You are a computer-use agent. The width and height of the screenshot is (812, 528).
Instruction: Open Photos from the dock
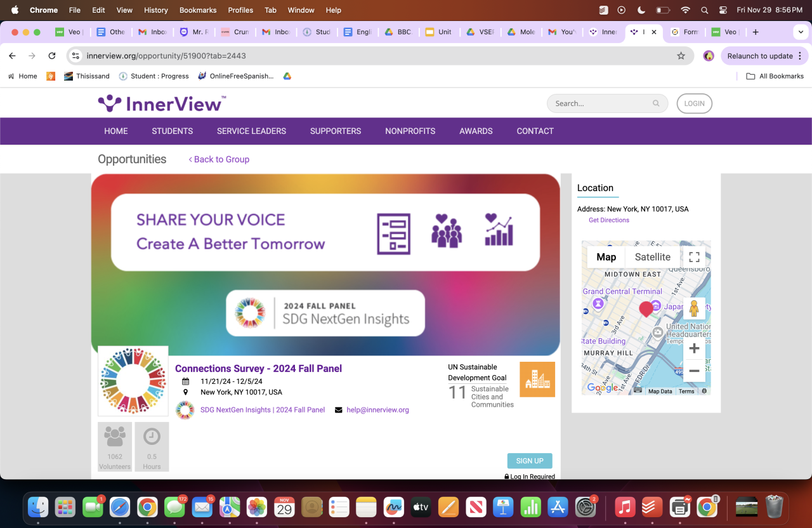pyautogui.click(x=257, y=506)
